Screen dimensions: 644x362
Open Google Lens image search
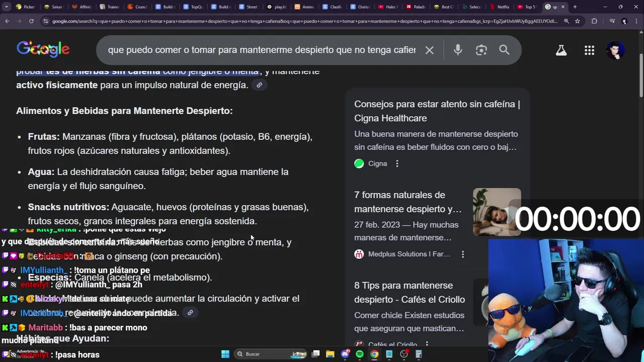pyautogui.click(x=481, y=50)
